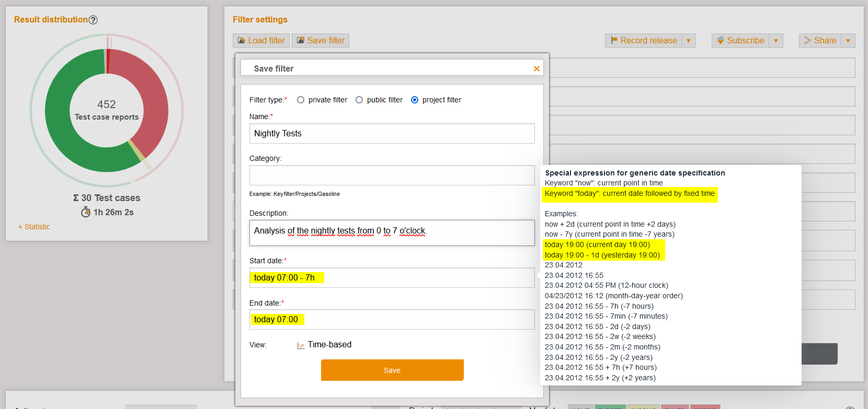Image resolution: width=868 pixels, height=409 pixels.
Task: Click the Share icon
Action: click(x=808, y=41)
